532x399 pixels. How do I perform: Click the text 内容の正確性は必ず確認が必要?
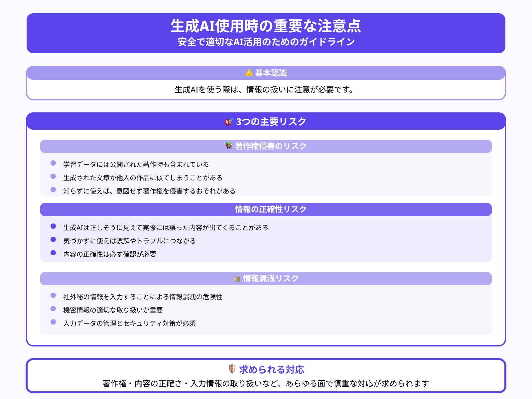point(110,254)
